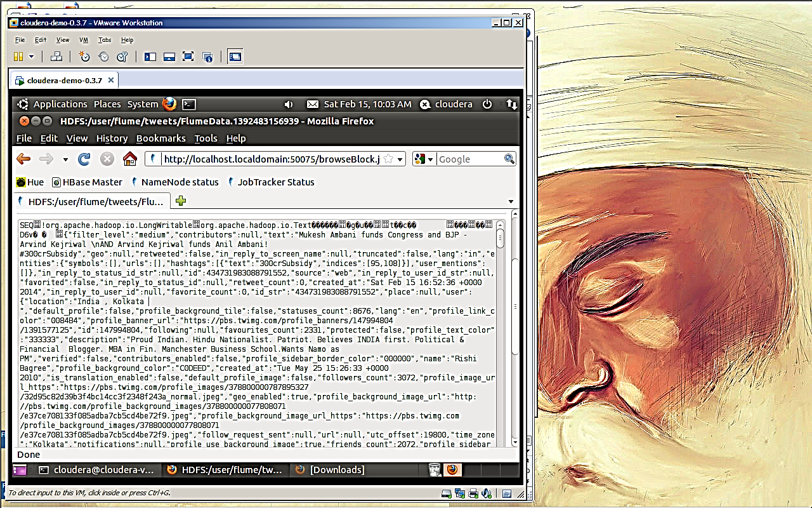The height and width of the screenshot is (508, 812).
Task: Revert the VM to its previous snapshot
Action: click(x=103, y=57)
